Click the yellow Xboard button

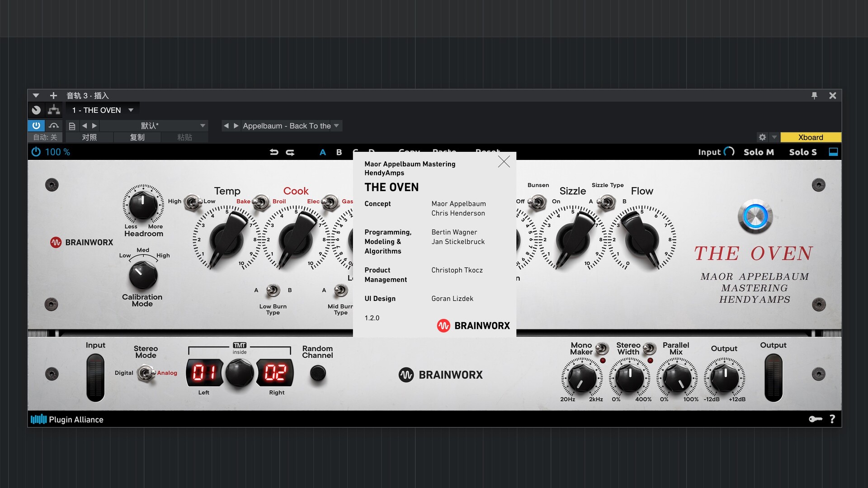[811, 137]
